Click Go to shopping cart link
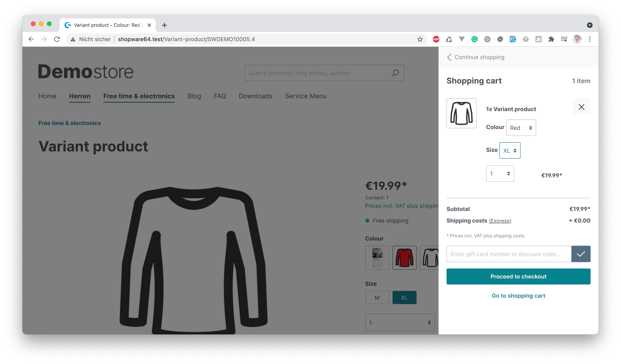 [x=518, y=295]
